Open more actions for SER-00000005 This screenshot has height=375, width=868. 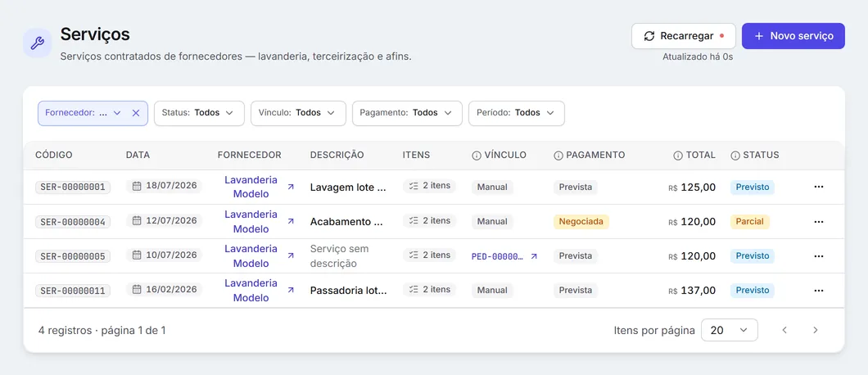[819, 256]
